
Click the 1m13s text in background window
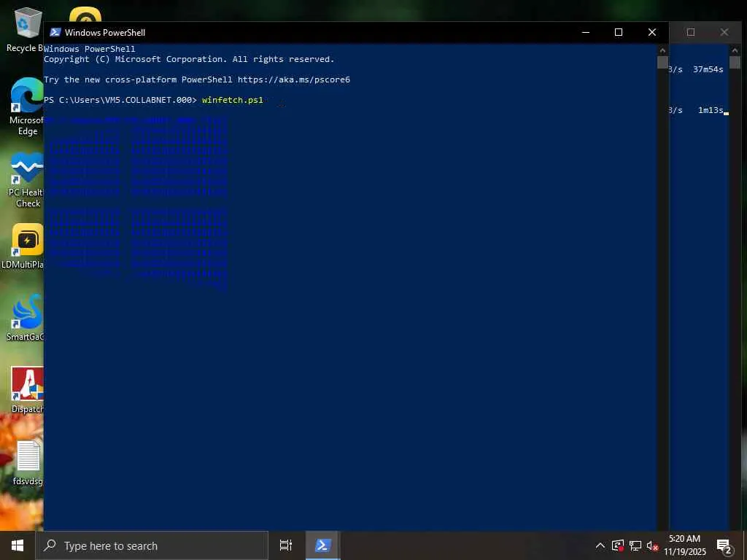tap(711, 110)
